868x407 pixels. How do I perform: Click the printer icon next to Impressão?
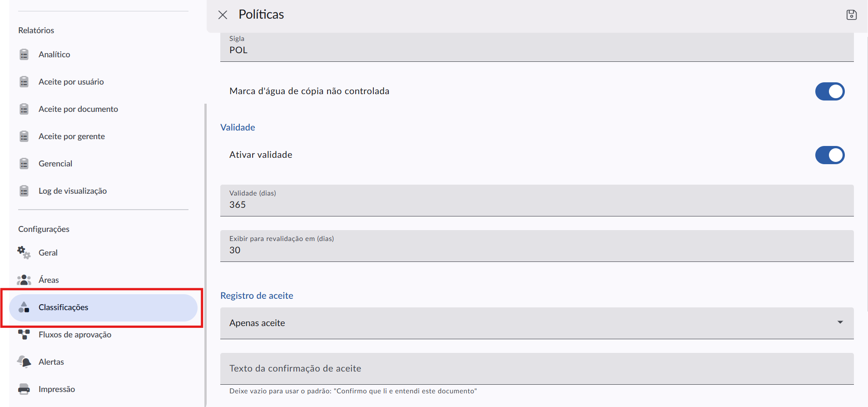click(24, 389)
